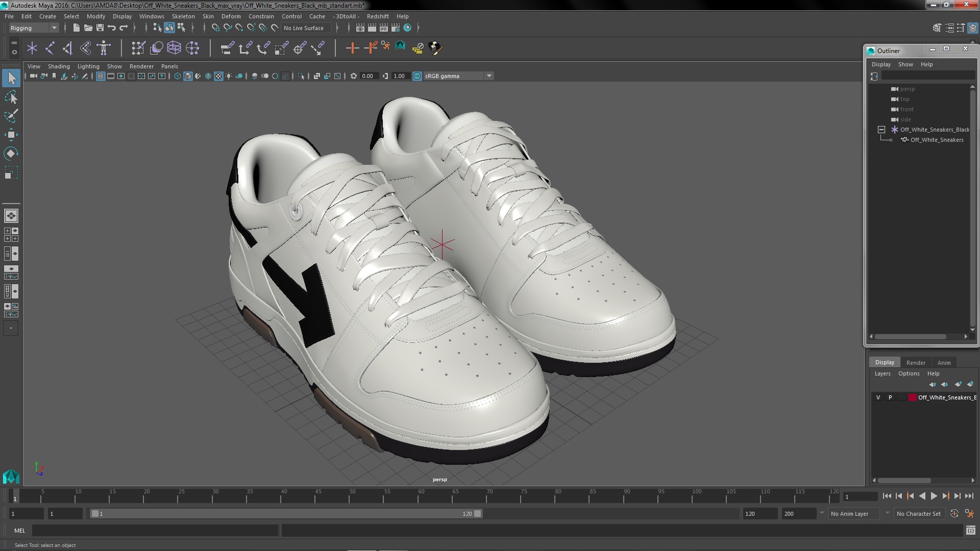Viewport: 980px width, 551px height.
Task: Open the layer editor Options menu
Action: (x=909, y=373)
